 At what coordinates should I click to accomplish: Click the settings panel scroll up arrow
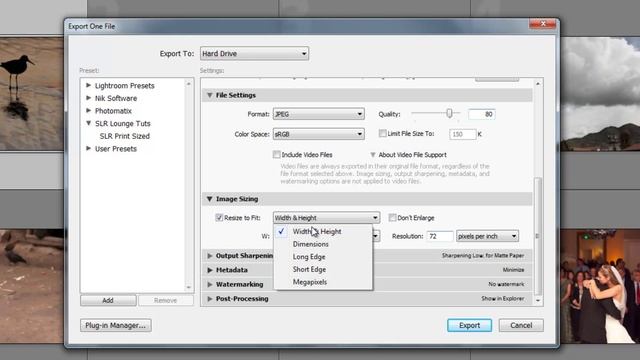tap(538, 84)
